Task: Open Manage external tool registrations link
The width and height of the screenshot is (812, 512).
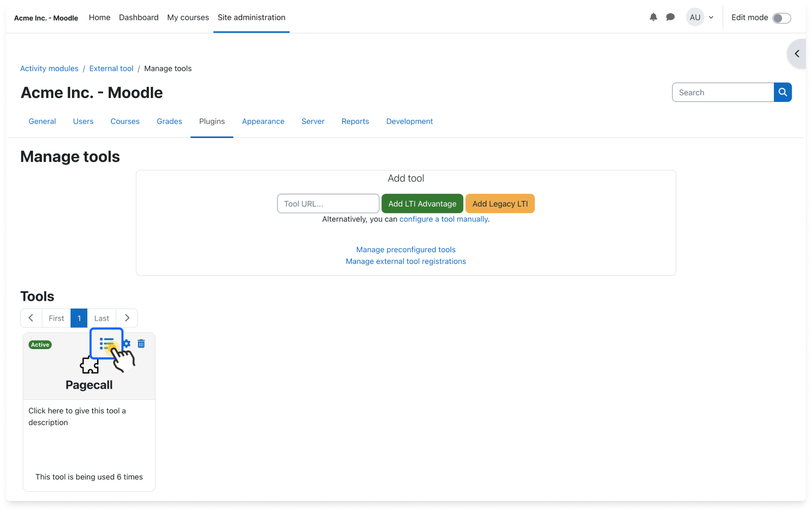Action: pos(405,261)
